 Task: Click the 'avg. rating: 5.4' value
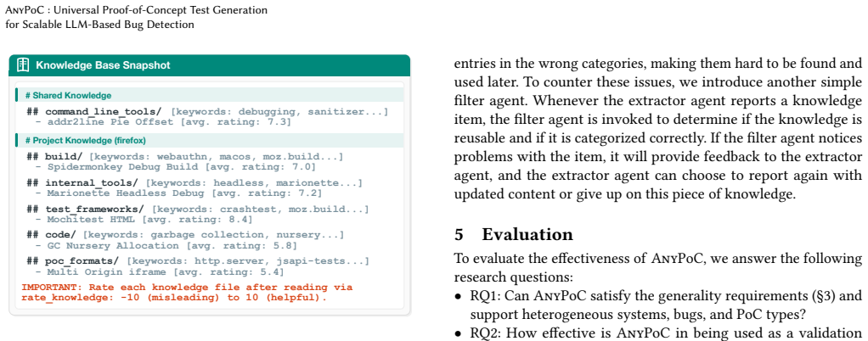(229, 272)
